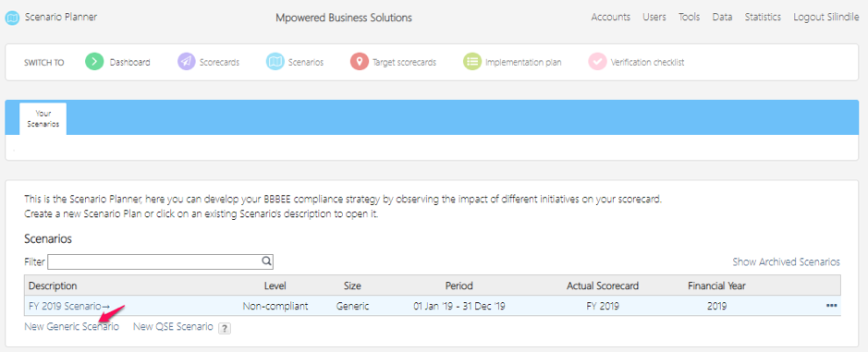Click the Financial Year column header
Image resolution: width=868 pixels, height=352 pixels.
click(x=716, y=285)
